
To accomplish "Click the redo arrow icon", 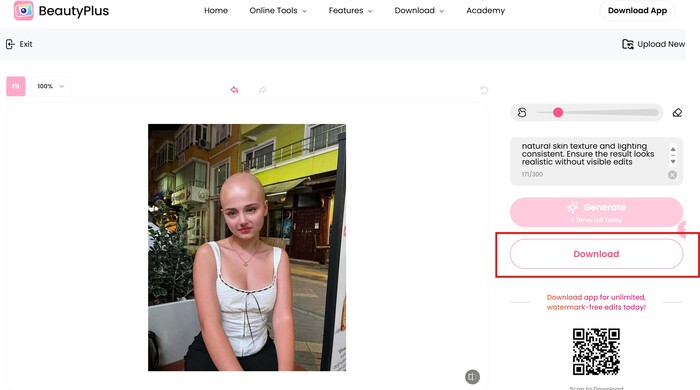I will 262,90.
